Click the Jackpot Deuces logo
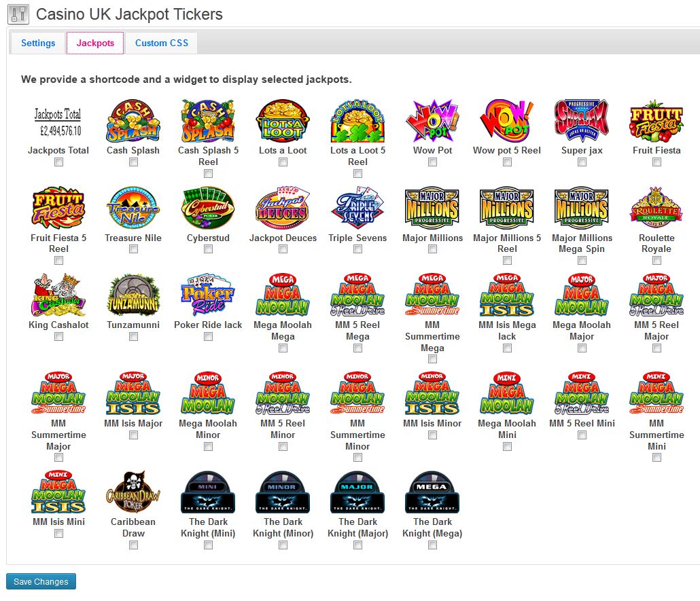Viewport: 700px width, 601px height. [x=283, y=208]
